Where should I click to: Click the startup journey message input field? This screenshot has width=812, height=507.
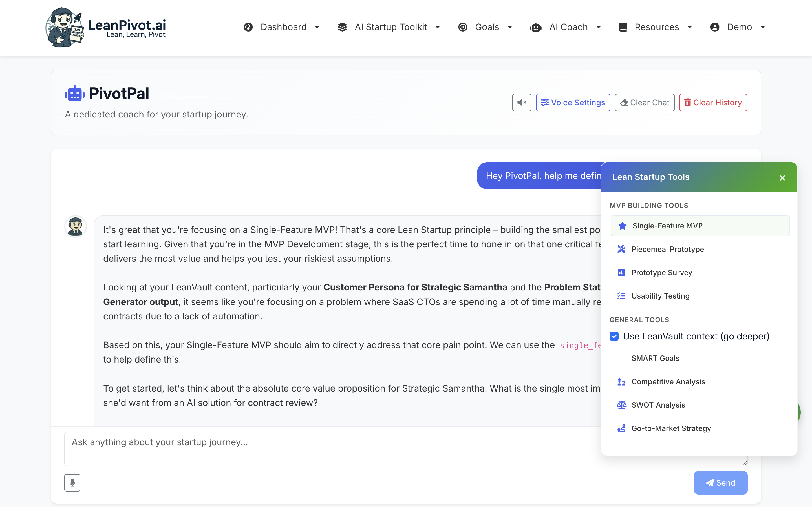point(332,448)
